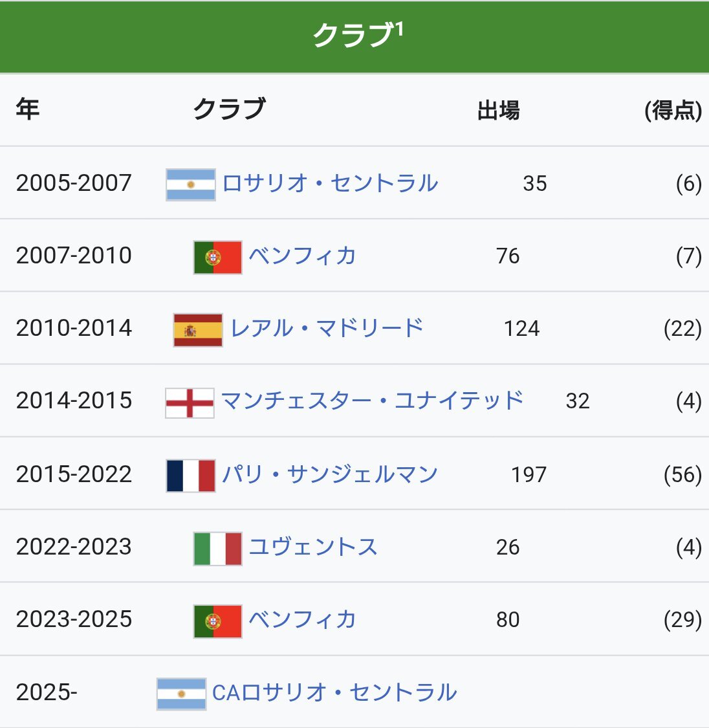Click the Argentina flag beside ロサリオ・セントラル 2005-2007
Viewport: 709px width, 728px height.
tap(191, 184)
